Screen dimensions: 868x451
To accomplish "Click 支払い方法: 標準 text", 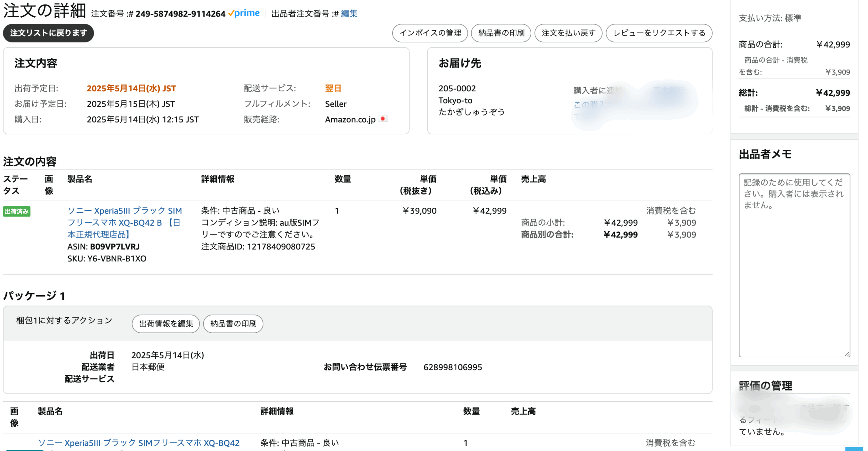I will (x=770, y=18).
